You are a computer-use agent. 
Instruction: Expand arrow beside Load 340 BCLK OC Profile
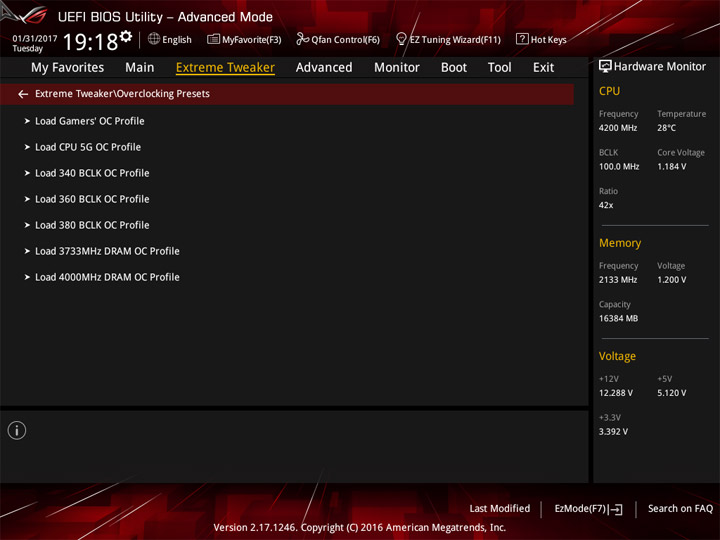[27, 173]
